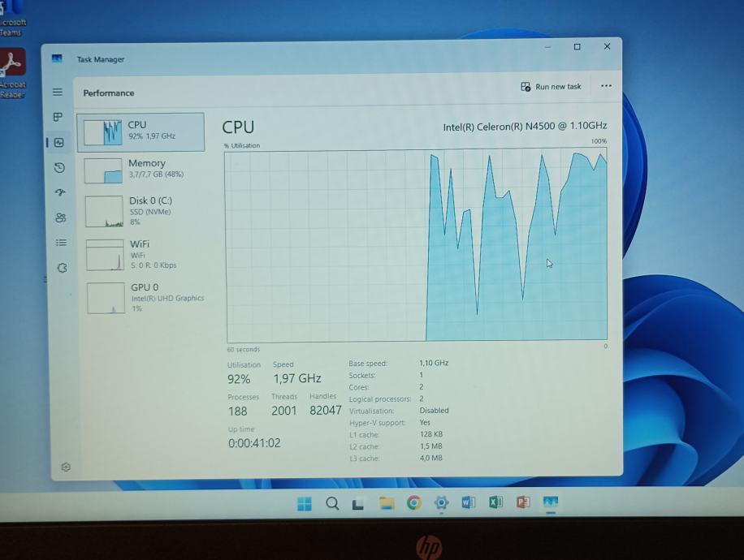Open the Users page icon
The width and height of the screenshot is (744, 560).
coord(61,218)
